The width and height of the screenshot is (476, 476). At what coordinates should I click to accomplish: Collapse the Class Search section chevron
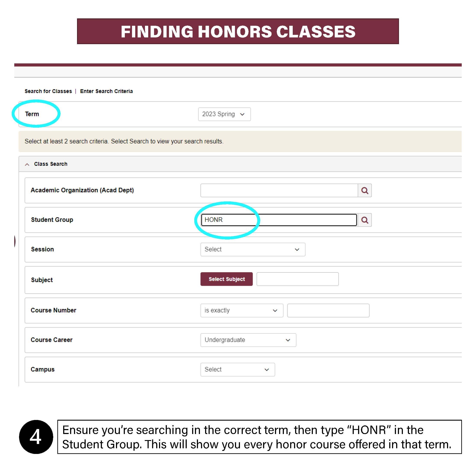point(27,164)
